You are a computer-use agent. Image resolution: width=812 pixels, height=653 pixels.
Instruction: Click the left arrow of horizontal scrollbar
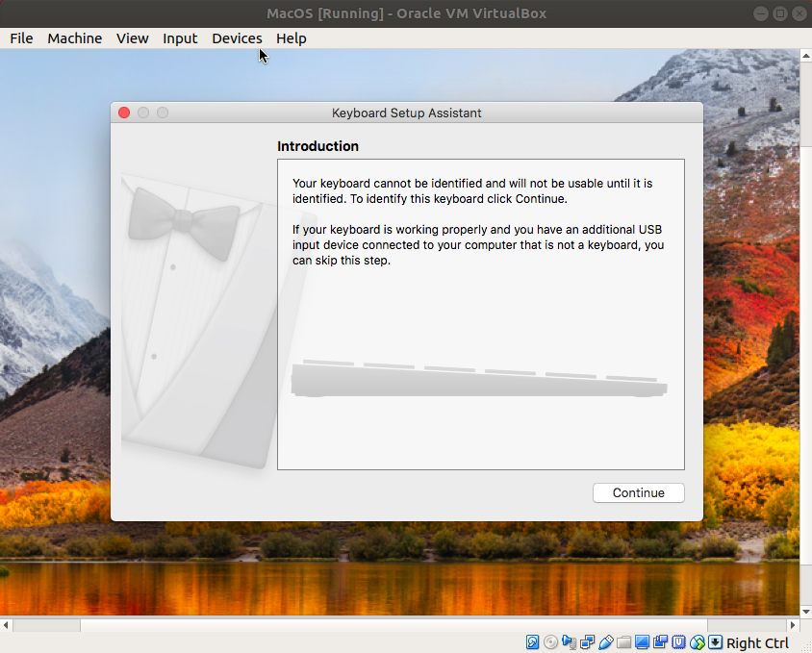pyautogui.click(x=6, y=625)
